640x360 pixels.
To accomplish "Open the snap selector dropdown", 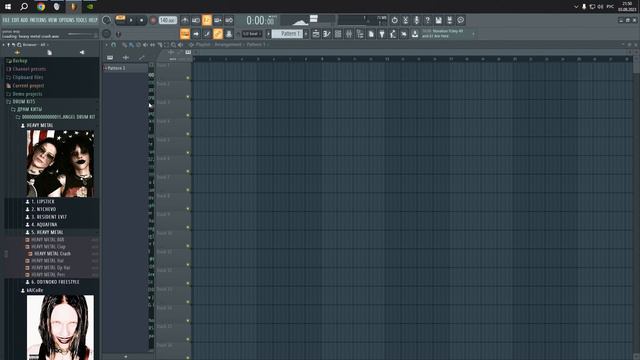I will click(x=252, y=34).
